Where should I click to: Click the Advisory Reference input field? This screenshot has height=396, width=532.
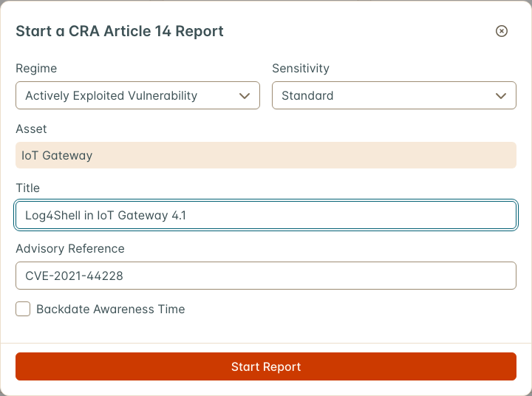coord(266,276)
